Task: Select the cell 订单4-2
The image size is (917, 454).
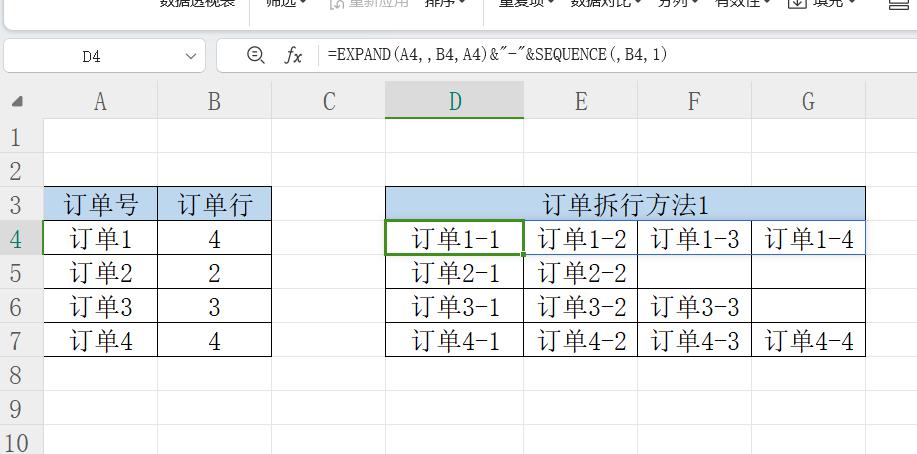Action: pos(581,340)
